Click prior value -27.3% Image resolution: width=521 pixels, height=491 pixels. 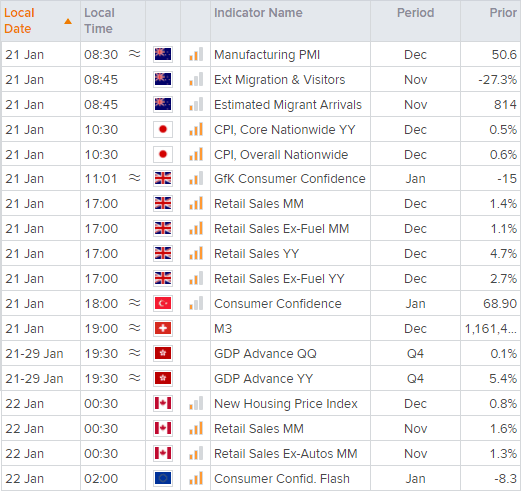click(x=498, y=80)
